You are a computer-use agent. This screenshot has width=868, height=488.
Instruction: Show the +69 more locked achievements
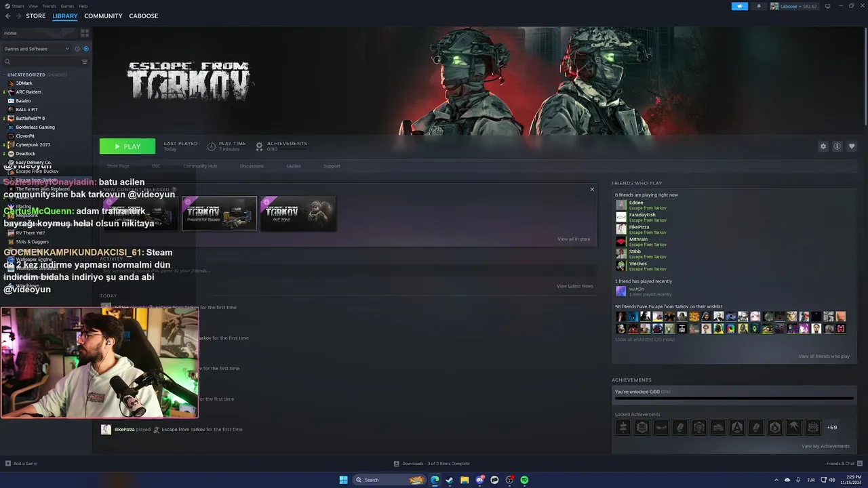(x=831, y=427)
